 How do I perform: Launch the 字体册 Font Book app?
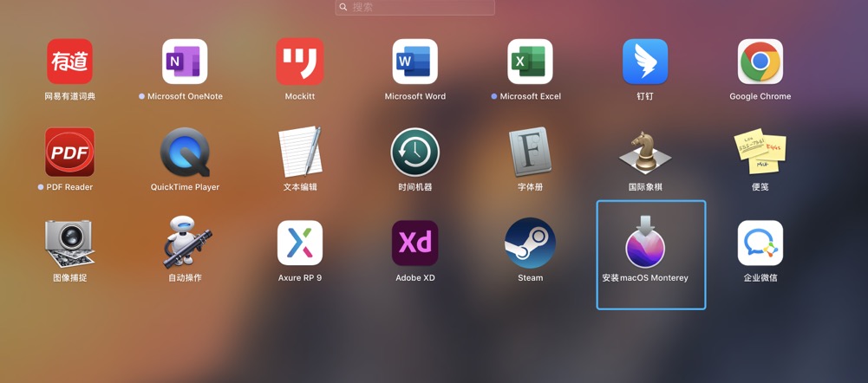531,152
